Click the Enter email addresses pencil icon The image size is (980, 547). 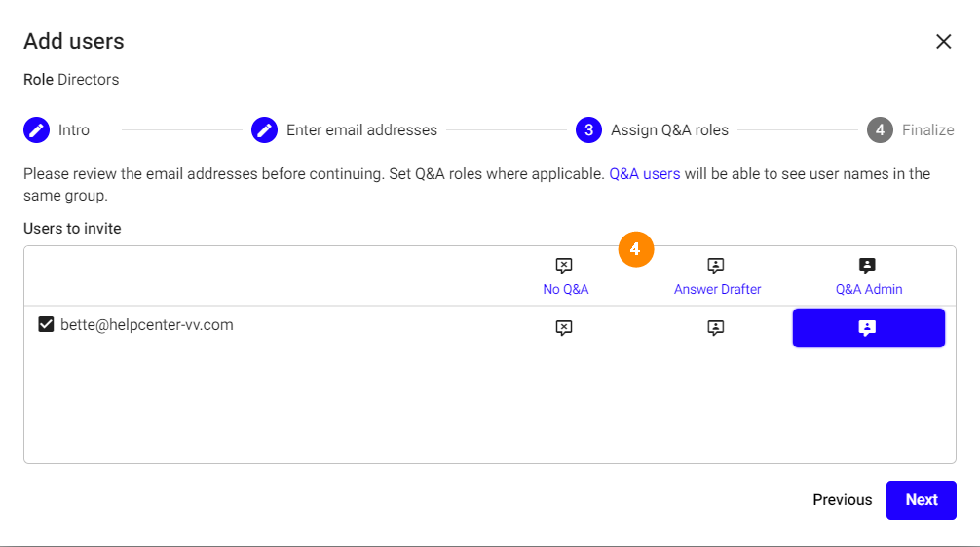coord(265,130)
